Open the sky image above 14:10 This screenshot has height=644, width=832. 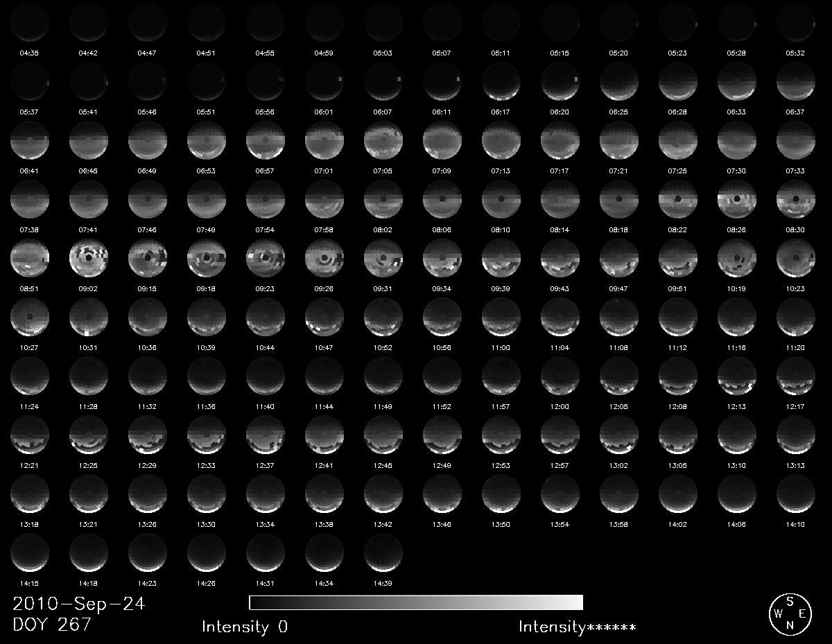[796, 494]
